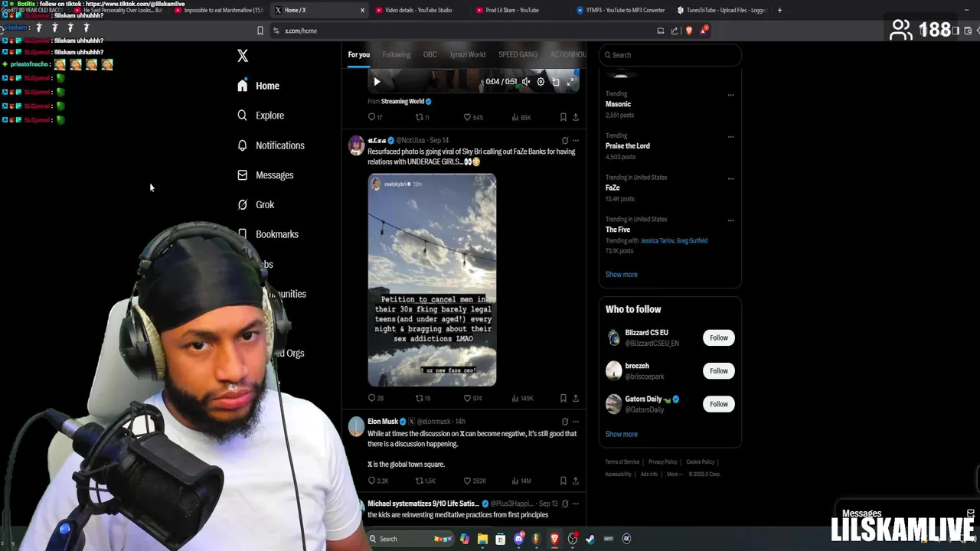Viewport: 980px width, 551px height.
Task: Open File Explorer from the taskbar
Action: pos(482,539)
